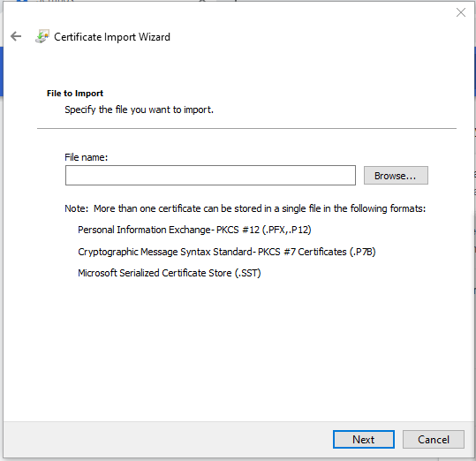Click the Cryptographic Message Syntax Standard PKCS #7 line
Image resolution: width=476 pixels, height=461 pixels.
(227, 252)
